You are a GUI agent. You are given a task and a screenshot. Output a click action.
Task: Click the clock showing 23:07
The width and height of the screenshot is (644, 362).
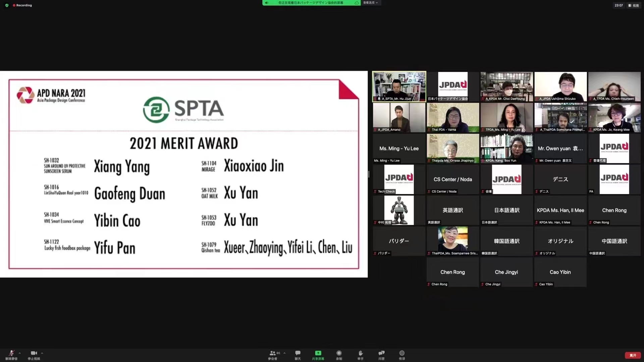pyautogui.click(x=619, y=5)
